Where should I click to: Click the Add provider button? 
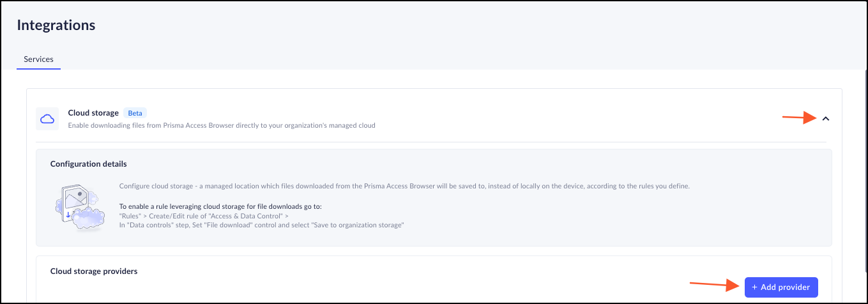[x=780, y=287]
